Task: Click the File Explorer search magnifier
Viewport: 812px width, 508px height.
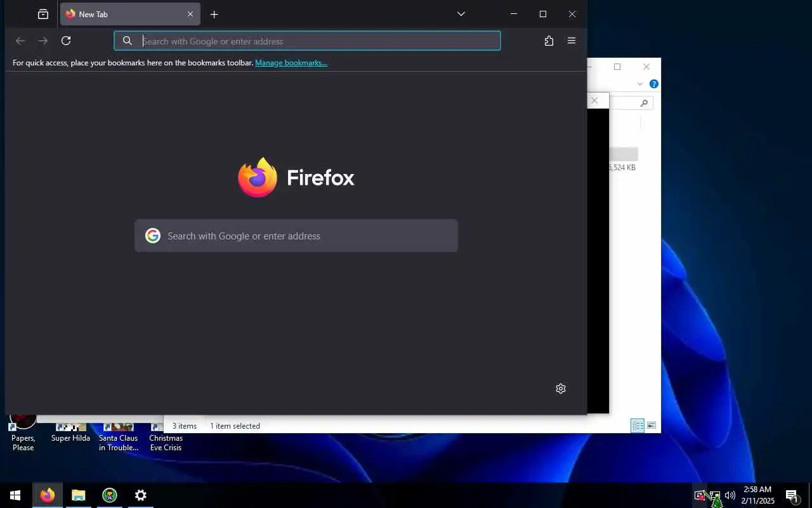Action: click(x=644, y=103)
